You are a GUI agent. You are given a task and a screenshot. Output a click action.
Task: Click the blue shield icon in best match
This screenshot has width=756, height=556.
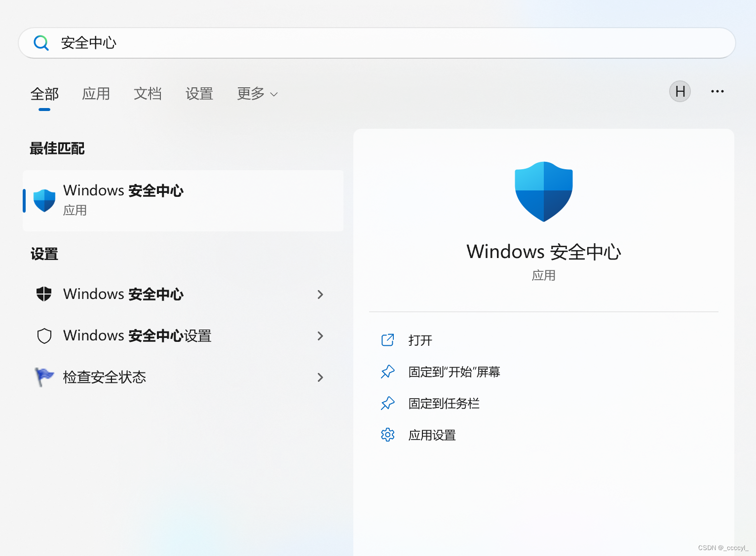pyautogui.click(x=44, y=200)
